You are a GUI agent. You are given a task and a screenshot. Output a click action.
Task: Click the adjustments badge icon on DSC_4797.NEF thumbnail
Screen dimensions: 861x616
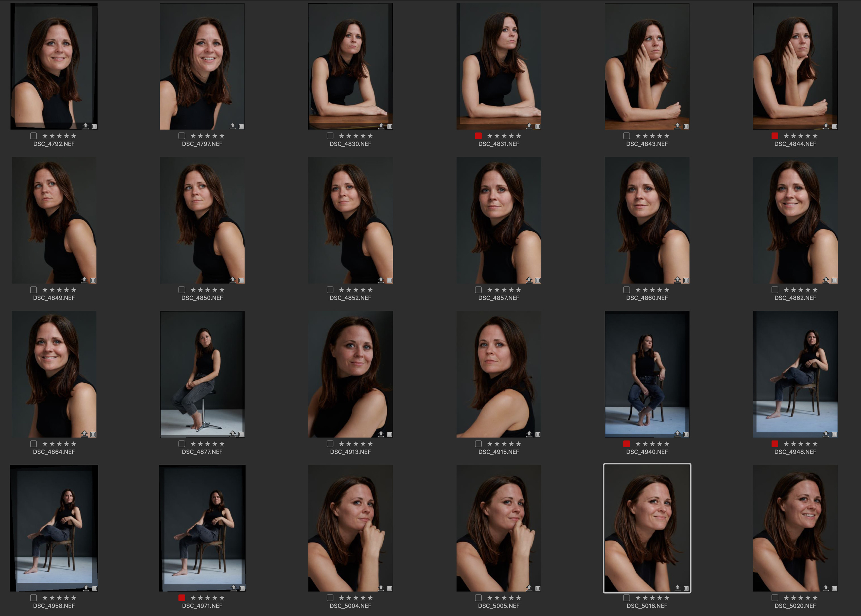(x=241, y=126)
